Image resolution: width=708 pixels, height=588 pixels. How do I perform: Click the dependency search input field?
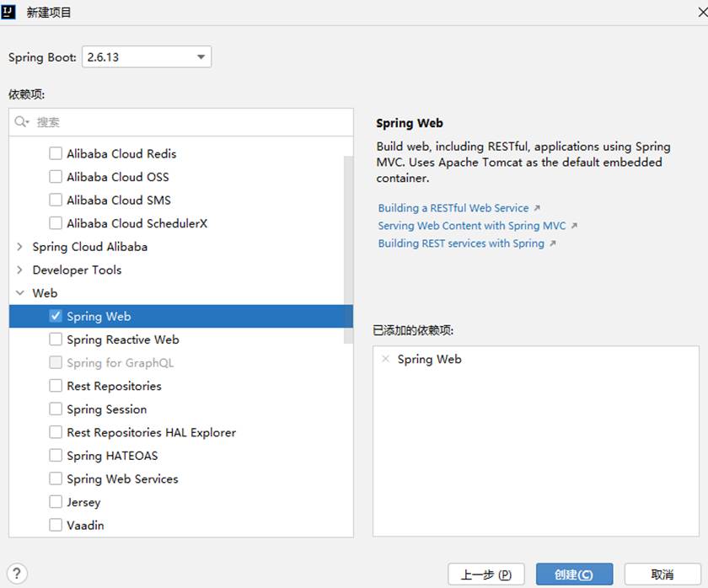tap(180, 122)
